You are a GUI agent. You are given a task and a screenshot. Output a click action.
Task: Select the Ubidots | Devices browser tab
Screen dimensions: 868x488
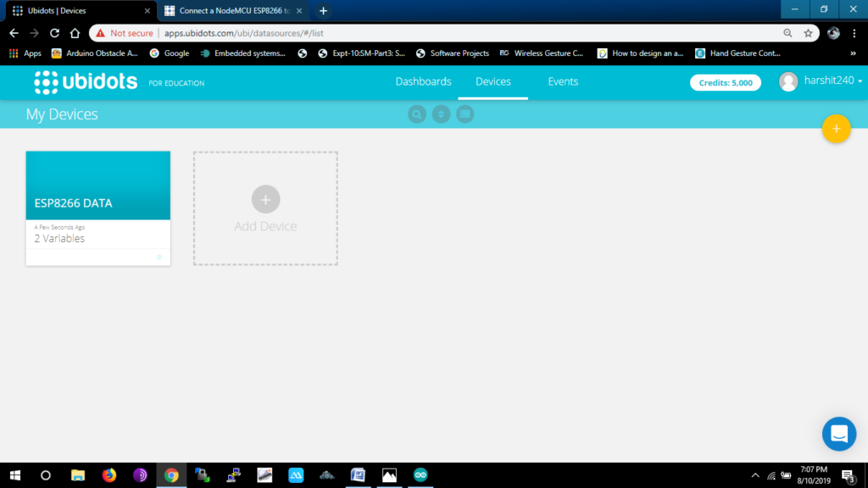pos(81,10)
